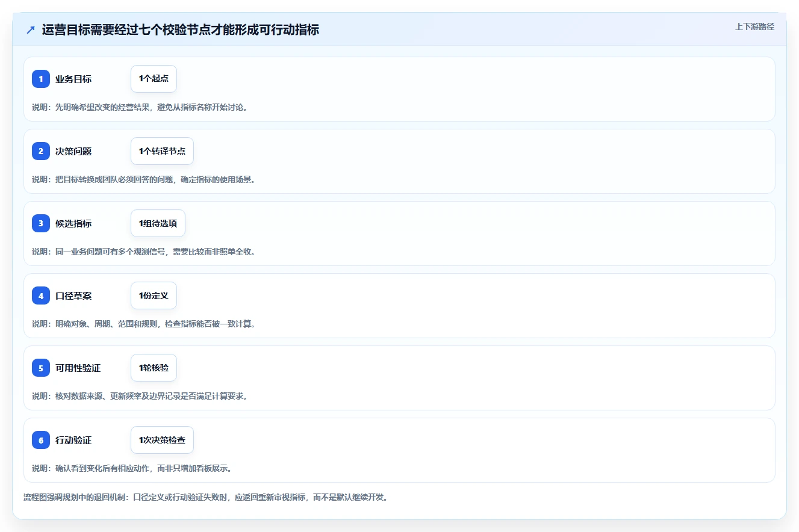Image resolution: width=799 pixels, height=532 pixels.
Task: Click the 1次决策检查 pill
Action: pos(162,440)
